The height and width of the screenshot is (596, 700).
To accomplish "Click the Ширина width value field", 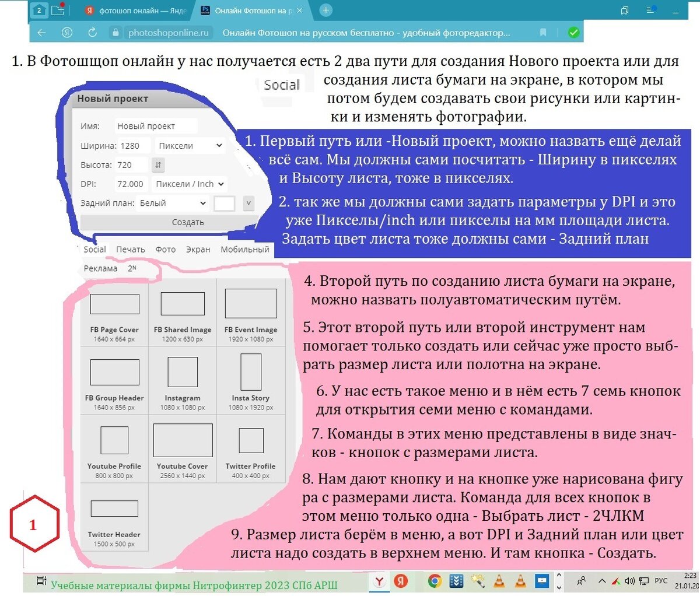I will coord(135,146).
